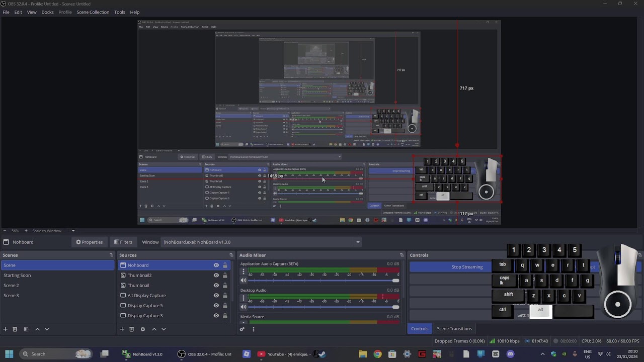The height and width of the screenshot is (362, 644).
Task: Open the File menu
Action: coord(6,12)
